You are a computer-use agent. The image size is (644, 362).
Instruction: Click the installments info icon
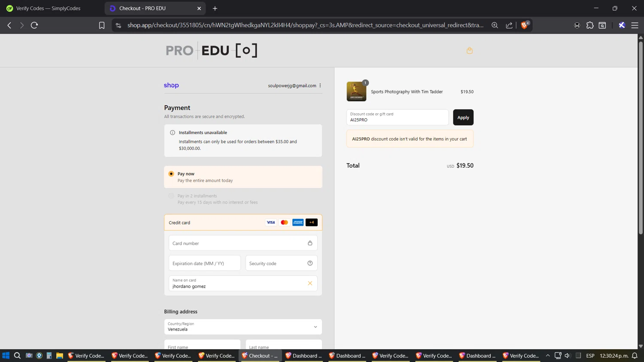173,133
